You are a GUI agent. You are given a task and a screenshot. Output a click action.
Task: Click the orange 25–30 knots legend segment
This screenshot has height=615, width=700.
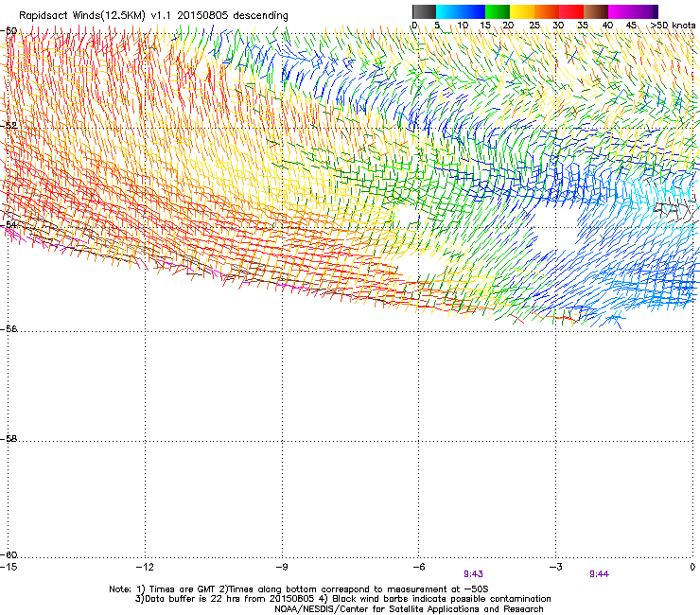[x=547, y=11]
